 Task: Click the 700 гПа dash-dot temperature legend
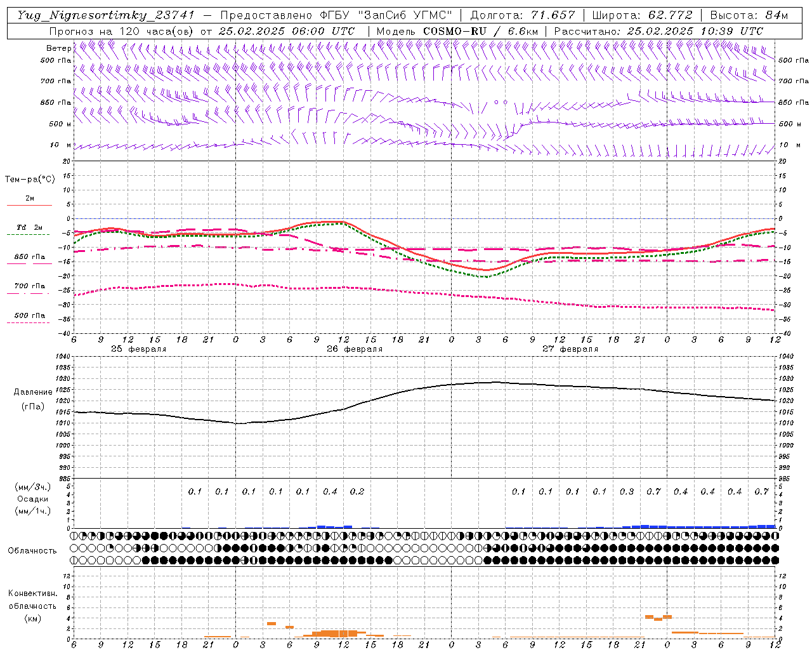[29, 288]
